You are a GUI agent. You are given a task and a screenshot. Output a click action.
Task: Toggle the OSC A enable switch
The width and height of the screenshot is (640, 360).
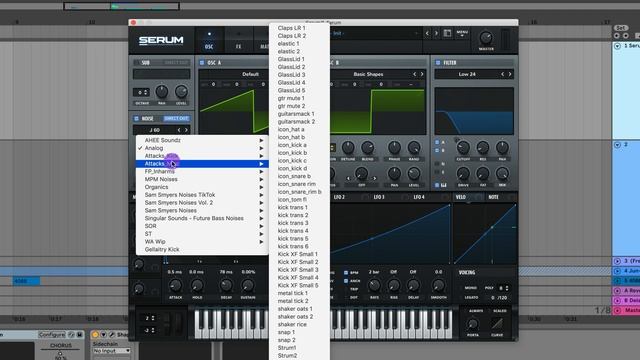(x=202, y=63)
